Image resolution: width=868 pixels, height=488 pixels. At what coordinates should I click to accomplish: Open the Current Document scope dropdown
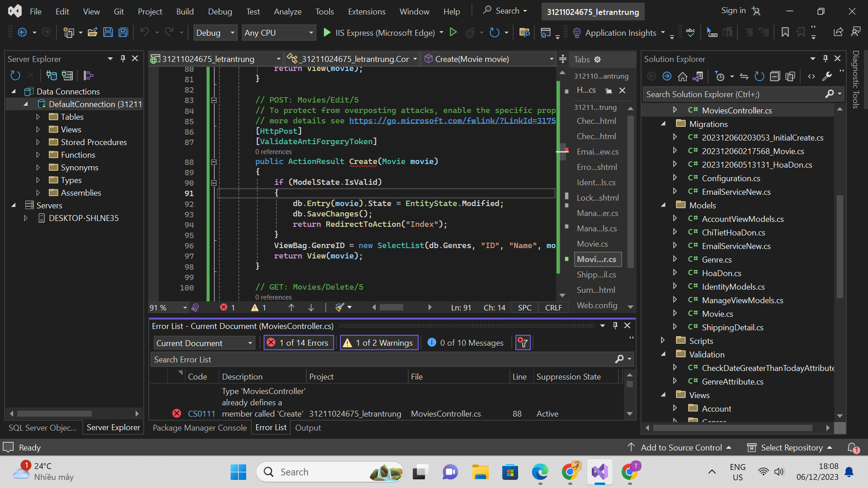point(204,343)
